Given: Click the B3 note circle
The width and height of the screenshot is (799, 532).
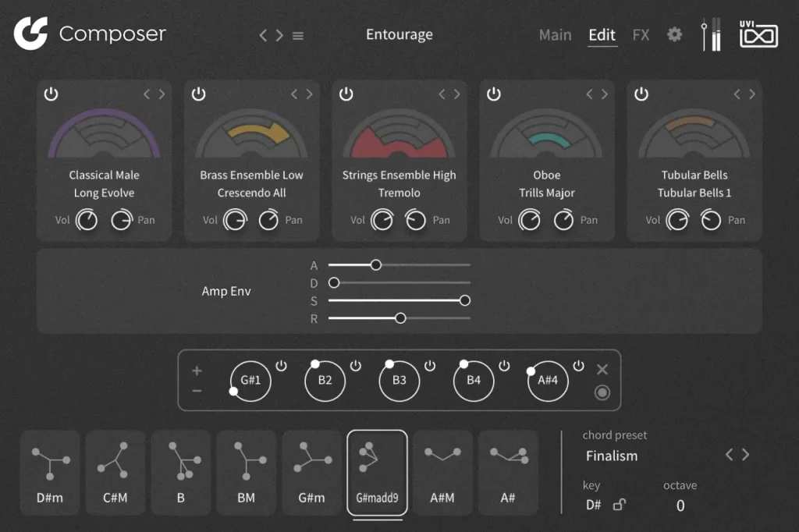Looking at the screenshot, I should tap(399, 381).
